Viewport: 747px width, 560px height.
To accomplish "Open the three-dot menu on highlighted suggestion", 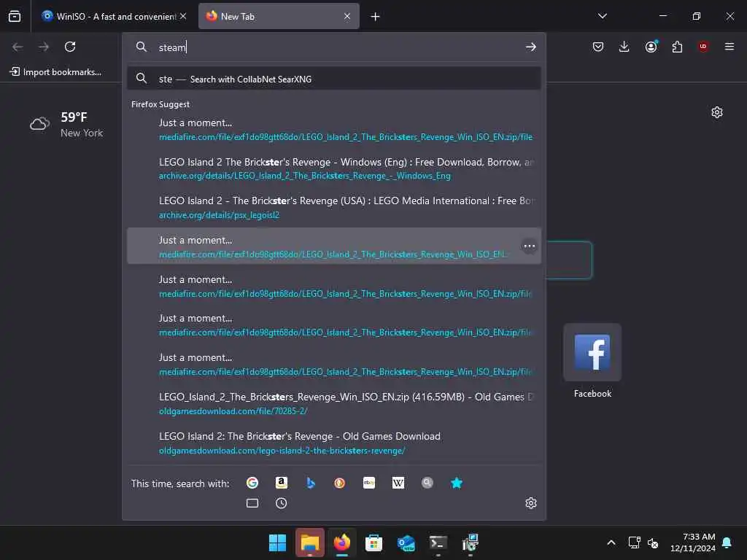I will [530, 246].
